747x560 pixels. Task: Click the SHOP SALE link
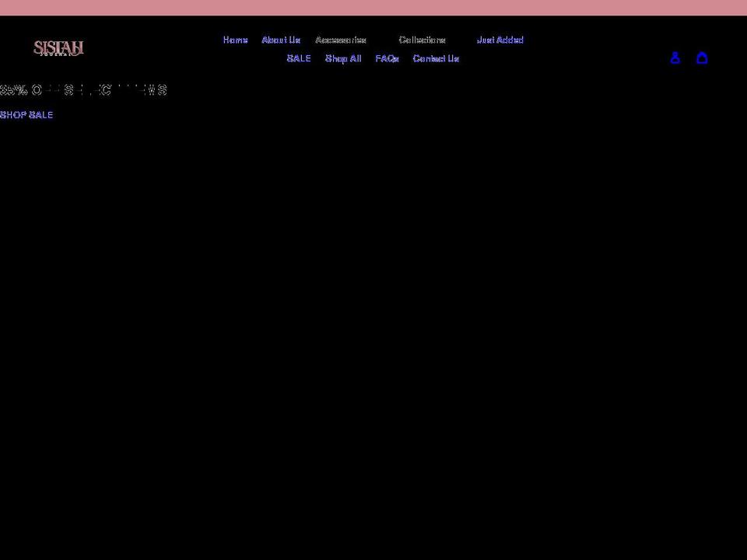tap(26, 115)
